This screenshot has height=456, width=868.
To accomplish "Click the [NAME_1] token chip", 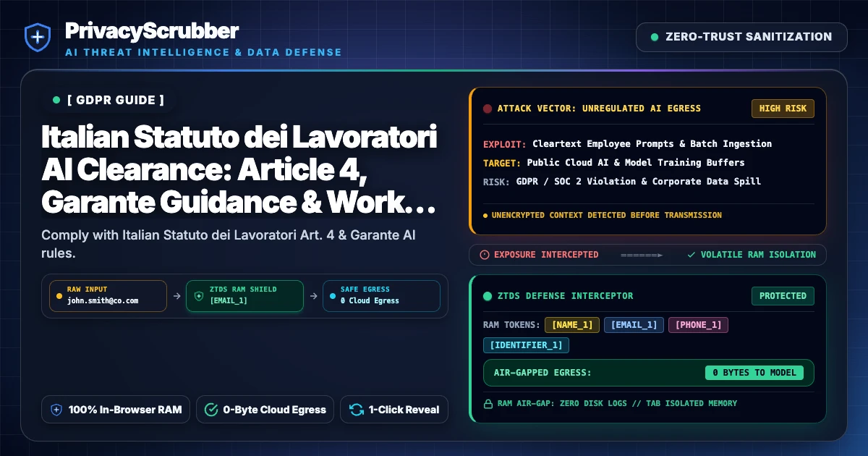I will point(572,325).
